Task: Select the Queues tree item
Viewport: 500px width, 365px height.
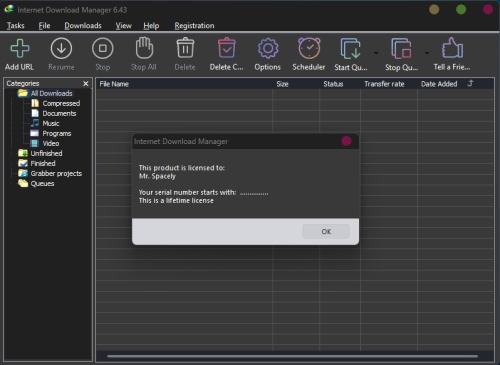Action: pos(42,183)
